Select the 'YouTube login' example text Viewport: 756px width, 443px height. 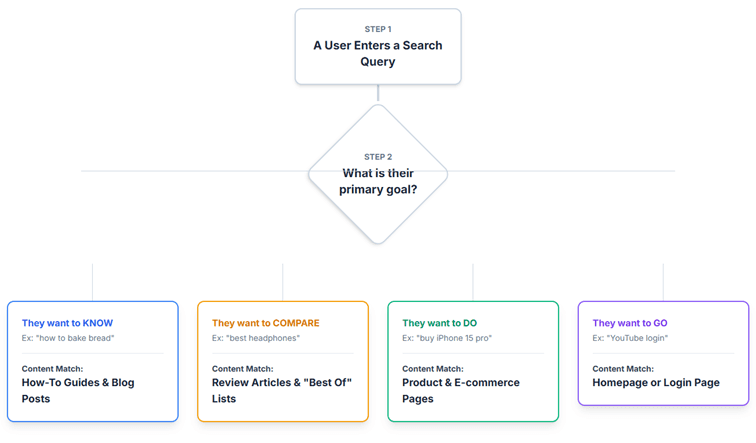click(630, 338)
